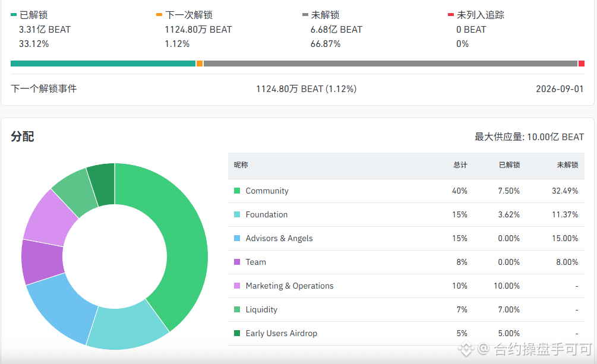
Task: Click the Early Users Airdrop 5.00% unlocked value
Action: (x=508, y=333)
